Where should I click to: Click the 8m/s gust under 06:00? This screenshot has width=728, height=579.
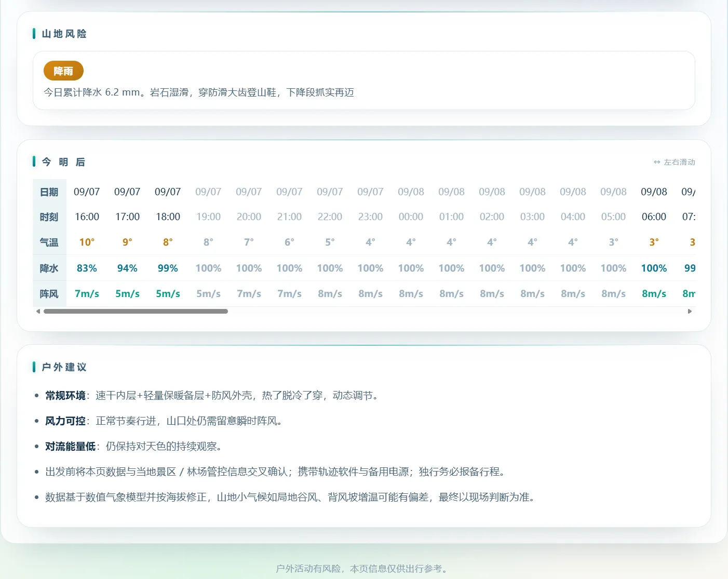pyautogui.click(x=654, y=294)
